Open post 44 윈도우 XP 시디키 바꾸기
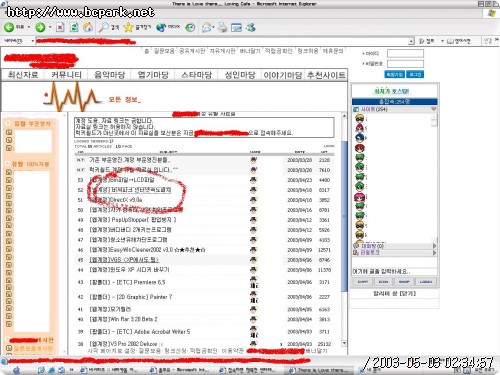The image size is (500, 375). pos(129,270)
